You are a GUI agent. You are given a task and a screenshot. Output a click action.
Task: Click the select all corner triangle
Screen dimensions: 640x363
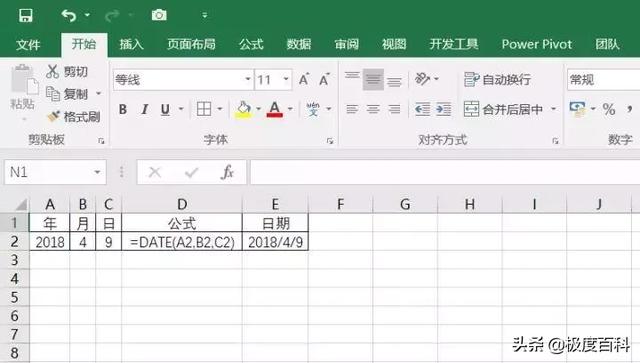point(21,204)
